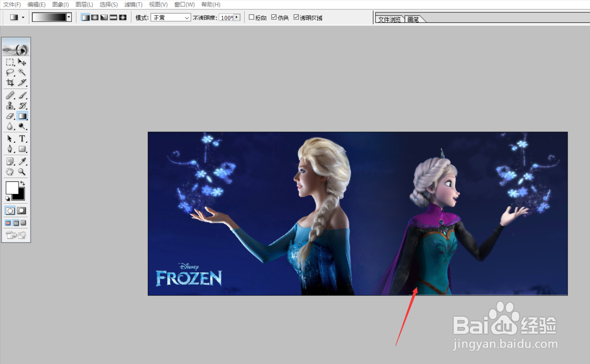The image size is (590, 364).
Task: Select the History Brush tool
Action: point(22,106)
